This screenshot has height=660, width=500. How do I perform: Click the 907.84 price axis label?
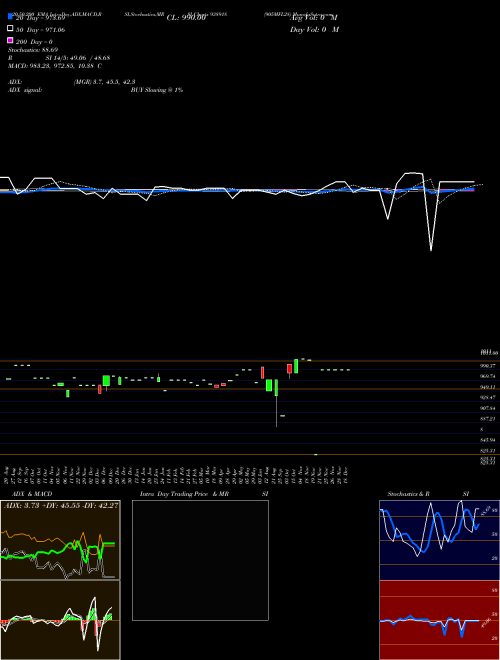[487, 408]
